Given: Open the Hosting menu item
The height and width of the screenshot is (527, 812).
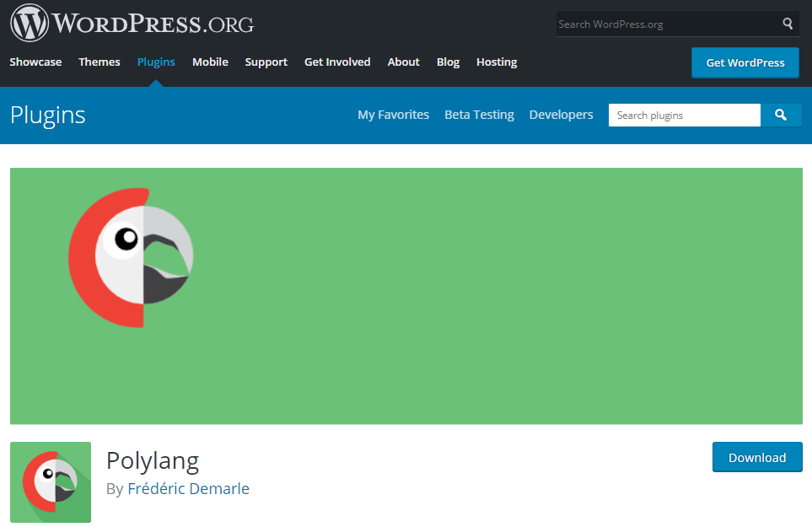Looking at the screenshot, I should click(x=497, y=62).
